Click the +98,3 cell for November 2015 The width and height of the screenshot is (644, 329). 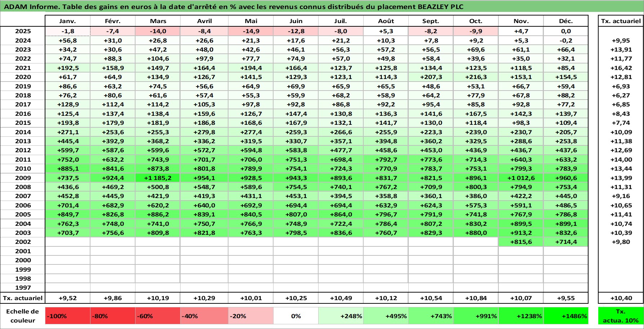click(x=521, y=123)
